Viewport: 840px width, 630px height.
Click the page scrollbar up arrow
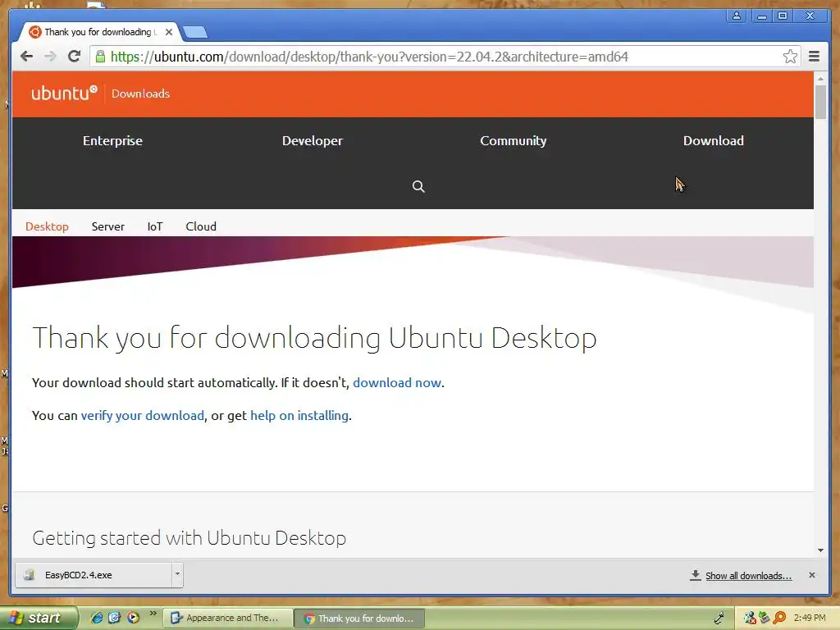tap(820, 79)
